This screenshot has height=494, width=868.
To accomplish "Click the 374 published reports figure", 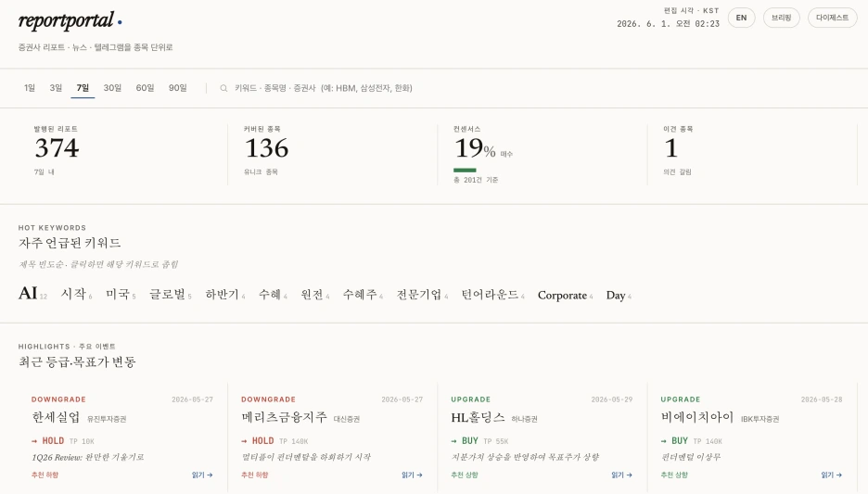I will pyautogui.click(x=57, y=148).
